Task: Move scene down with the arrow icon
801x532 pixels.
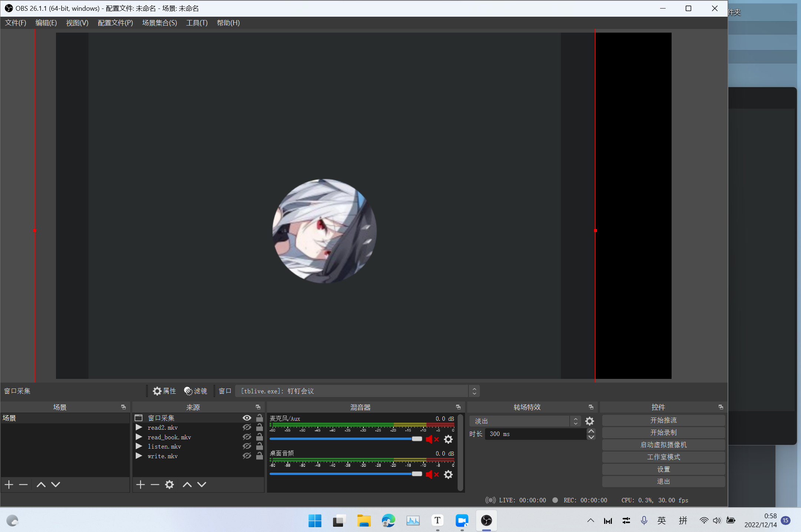Action: click(x=56, y=485)
